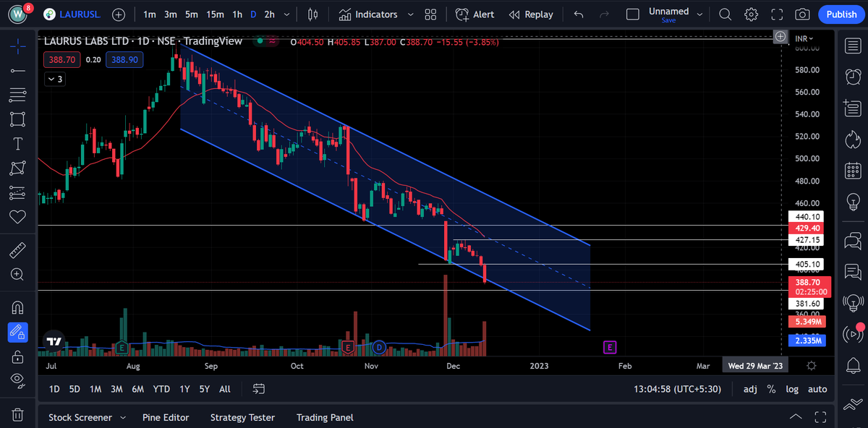
Task: Open the Fibonacci retracement tools
Action: 18,95
